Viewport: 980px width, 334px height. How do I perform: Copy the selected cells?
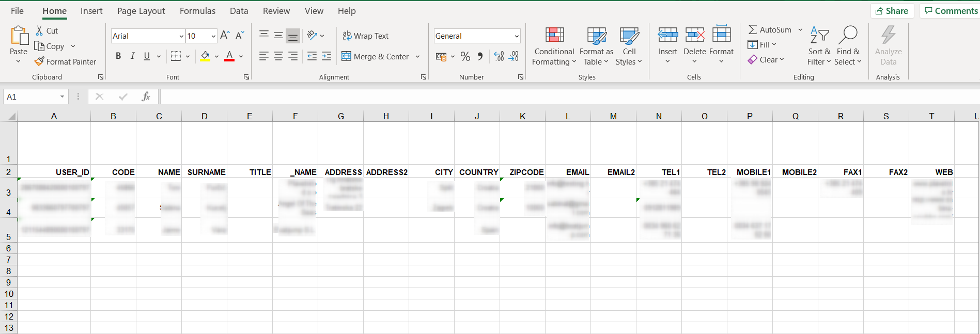[x=49, y=46]
